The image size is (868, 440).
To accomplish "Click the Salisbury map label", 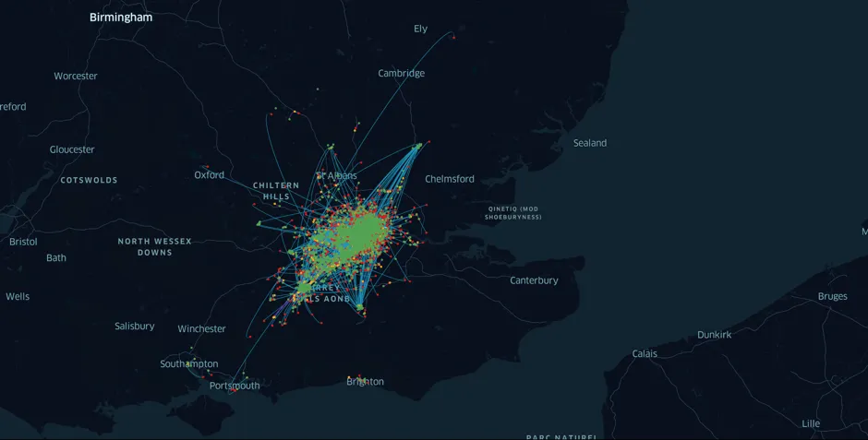I will [x=134, y=327].
